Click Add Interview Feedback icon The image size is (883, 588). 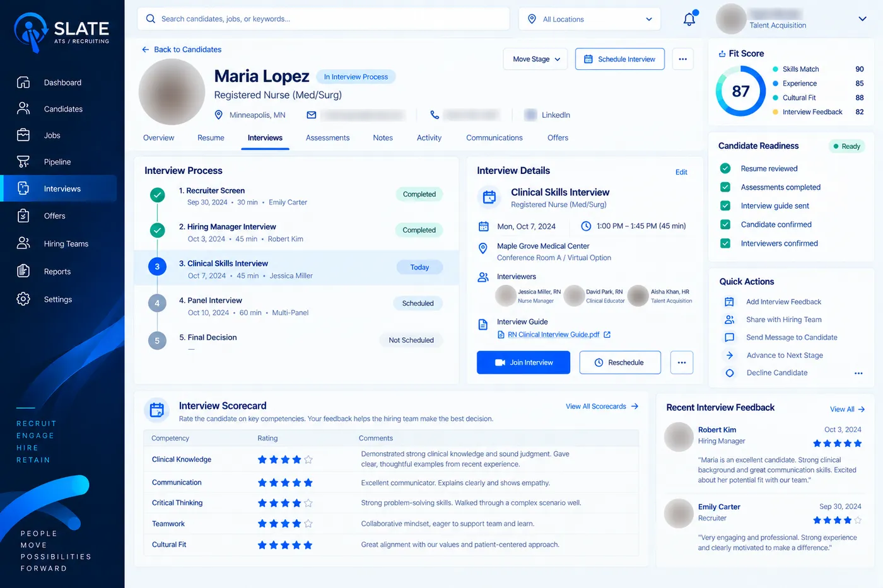point(730,302)
